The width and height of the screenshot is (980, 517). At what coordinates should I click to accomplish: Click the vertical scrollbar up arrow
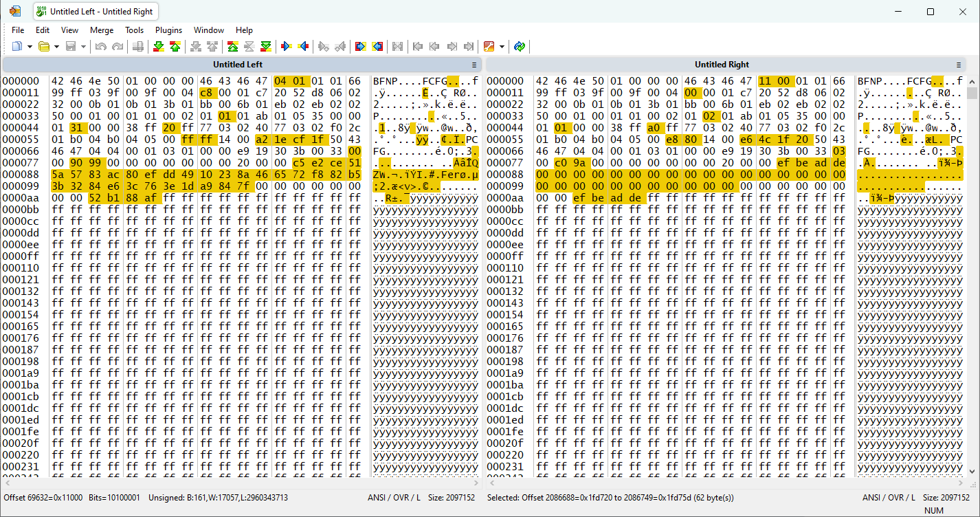coord(972,80)
